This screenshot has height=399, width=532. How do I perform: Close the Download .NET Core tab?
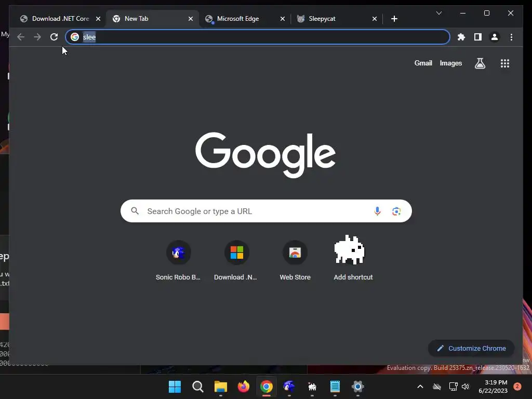pos(98,19)
